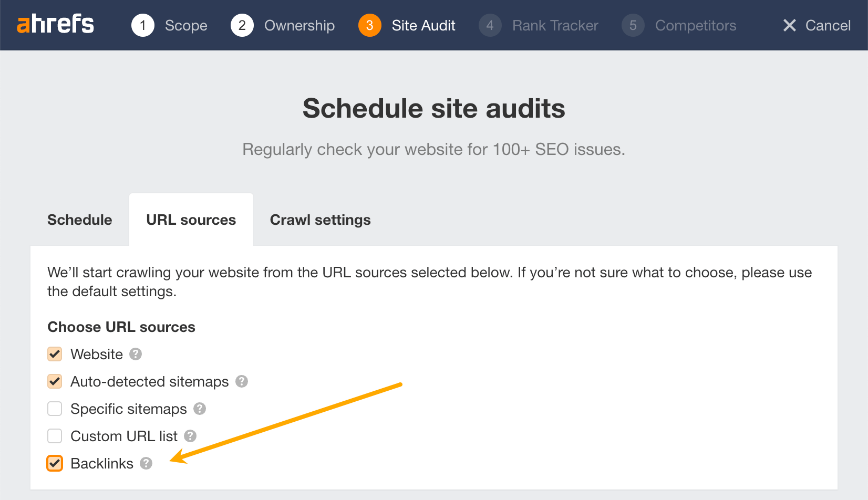
Task: Select the orange step 3 circle icon
Action: tap(369, 25)
